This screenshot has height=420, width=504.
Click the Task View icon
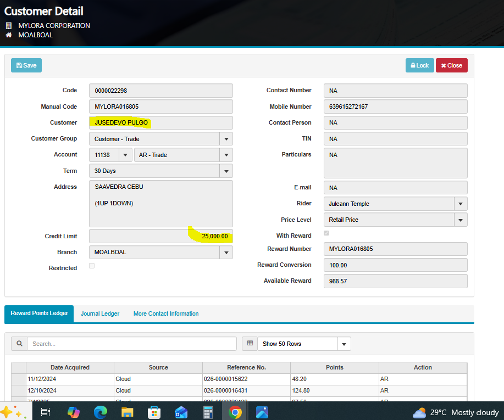[46, 412]
